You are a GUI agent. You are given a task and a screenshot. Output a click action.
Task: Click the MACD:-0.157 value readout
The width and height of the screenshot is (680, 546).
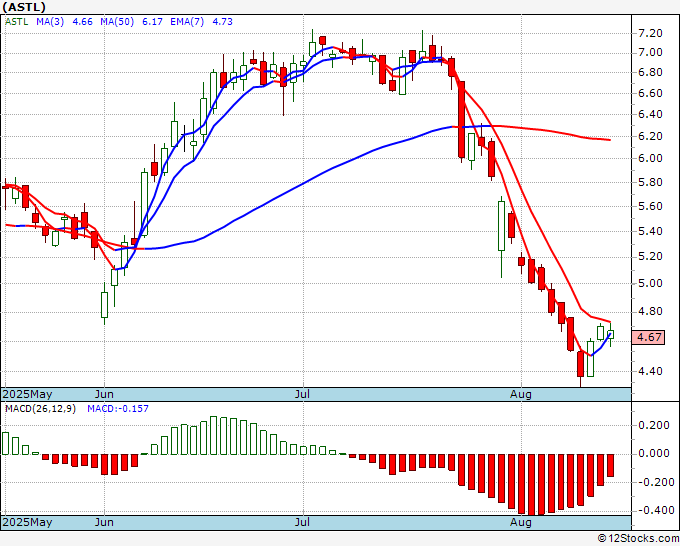[x=118, y=409]
